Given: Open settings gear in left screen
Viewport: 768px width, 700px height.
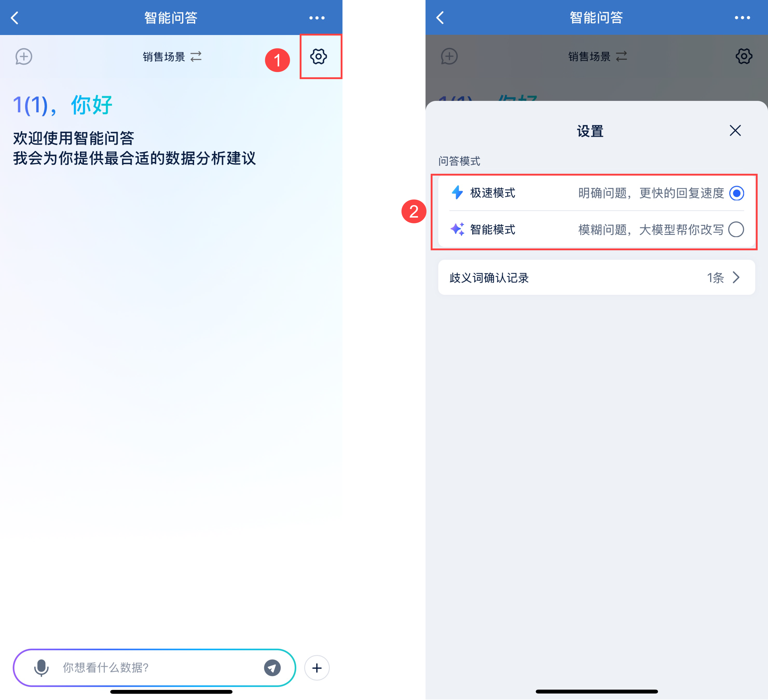Looking at the screenshot, I should click(x=318, y=57).
